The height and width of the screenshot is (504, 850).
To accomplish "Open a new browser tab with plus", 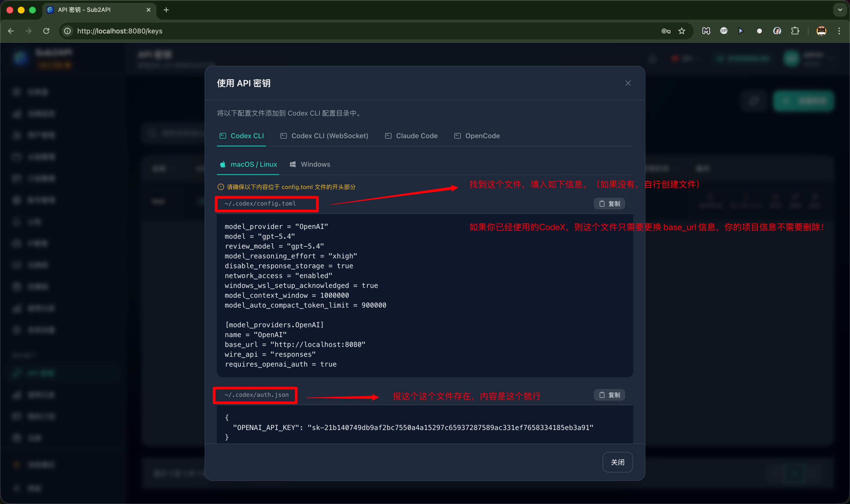I will [166, 10].
